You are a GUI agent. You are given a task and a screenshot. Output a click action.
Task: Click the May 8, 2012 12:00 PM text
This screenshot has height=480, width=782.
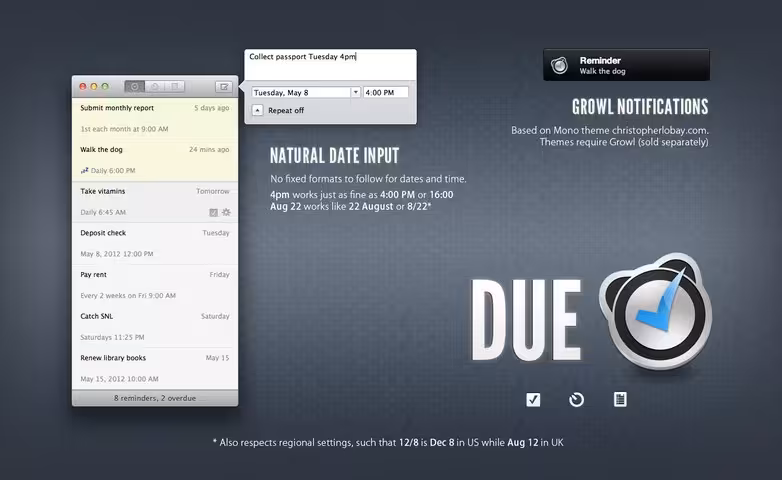[117, 254]
